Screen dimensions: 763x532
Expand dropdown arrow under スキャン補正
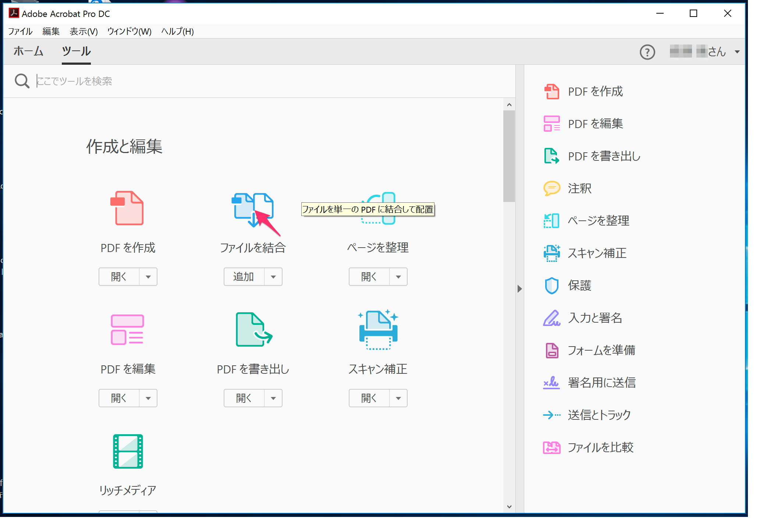click(x=398, y=398)
